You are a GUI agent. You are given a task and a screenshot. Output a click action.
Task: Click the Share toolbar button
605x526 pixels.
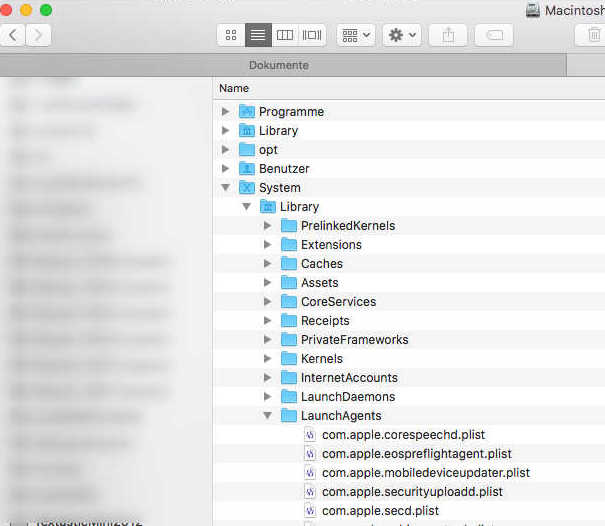click(448, 35)
